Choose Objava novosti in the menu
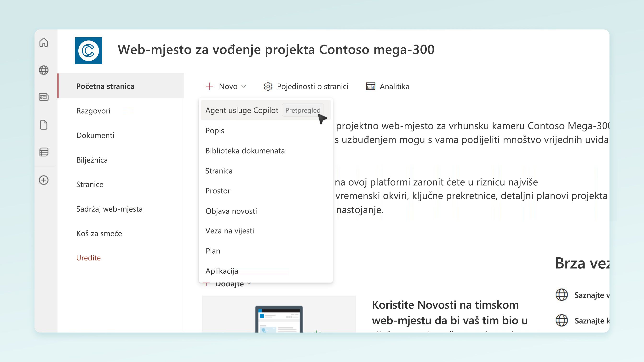This screenshot has height=362, width=644. (266, 211)
